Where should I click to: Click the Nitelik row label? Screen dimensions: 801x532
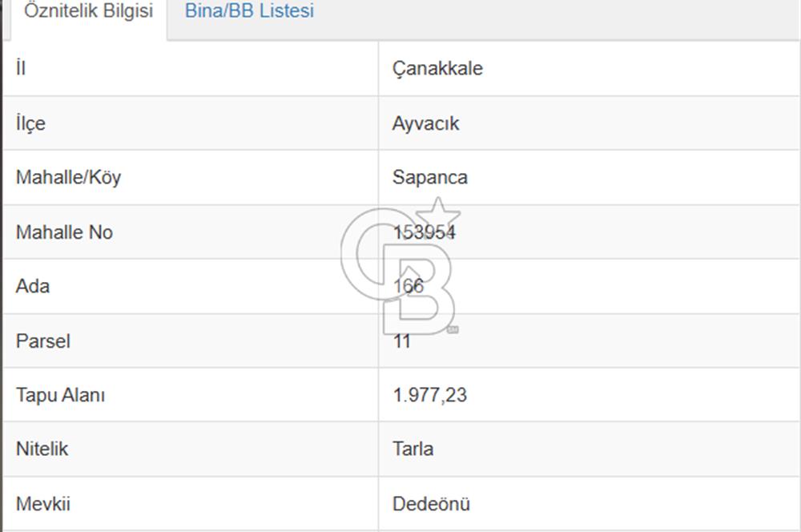coord(42,449)
